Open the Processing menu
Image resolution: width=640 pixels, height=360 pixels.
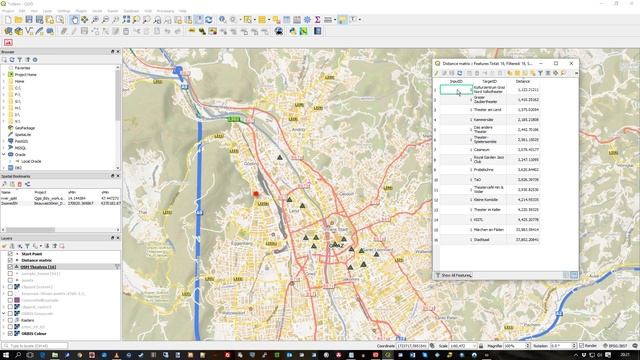tap(165, 11)
